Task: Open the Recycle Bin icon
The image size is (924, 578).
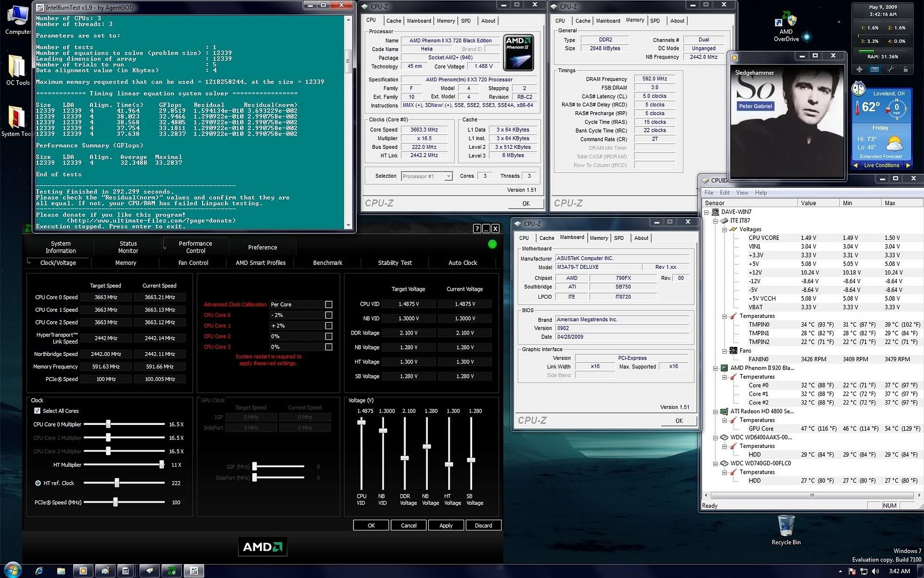Action: (786, 530)
